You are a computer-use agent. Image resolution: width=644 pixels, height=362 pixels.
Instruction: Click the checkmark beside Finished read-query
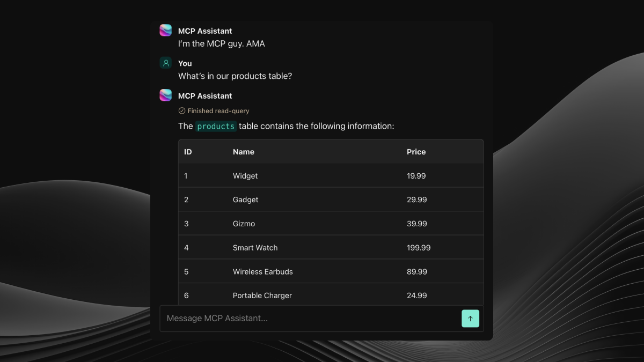coord(181,110)
